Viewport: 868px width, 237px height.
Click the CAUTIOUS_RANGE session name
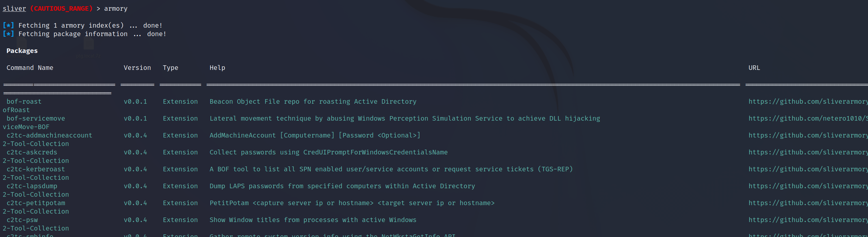pyautogui.click(x=61, y=8)
